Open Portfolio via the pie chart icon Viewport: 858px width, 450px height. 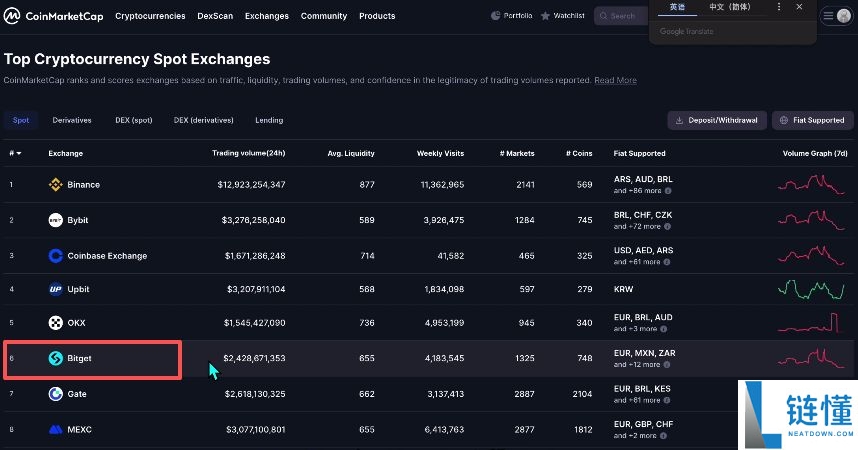coord(495,16)
